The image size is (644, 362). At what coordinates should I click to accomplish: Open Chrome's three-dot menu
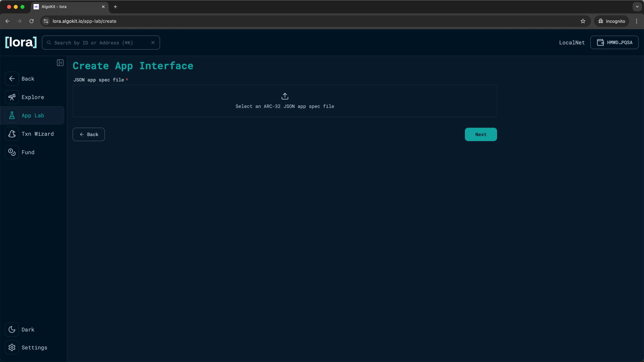click(637, 21)
